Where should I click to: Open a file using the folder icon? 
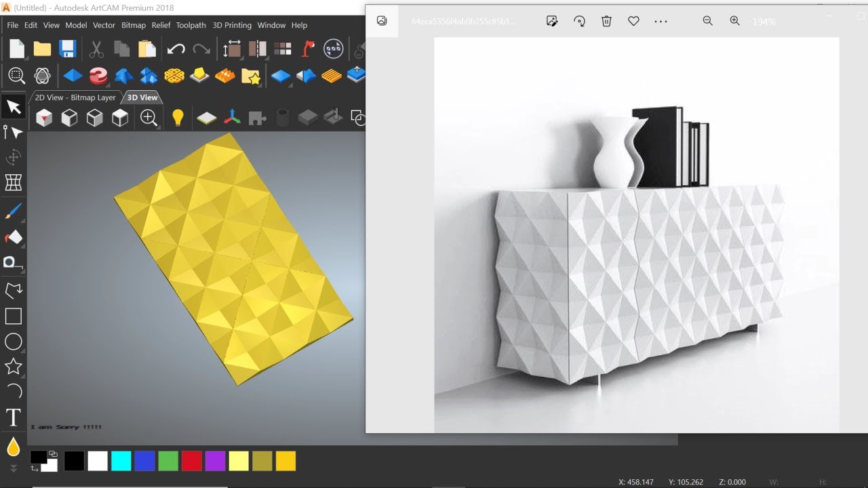[42, 49]
